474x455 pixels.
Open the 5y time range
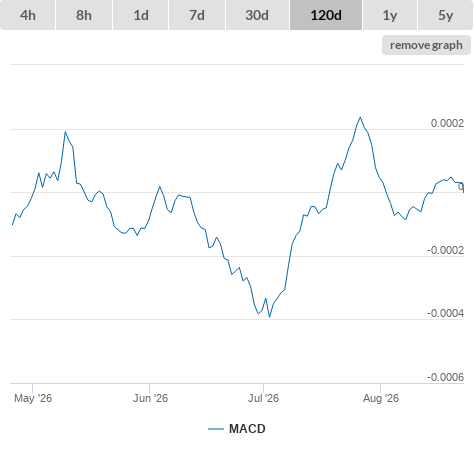click(445, 15)
